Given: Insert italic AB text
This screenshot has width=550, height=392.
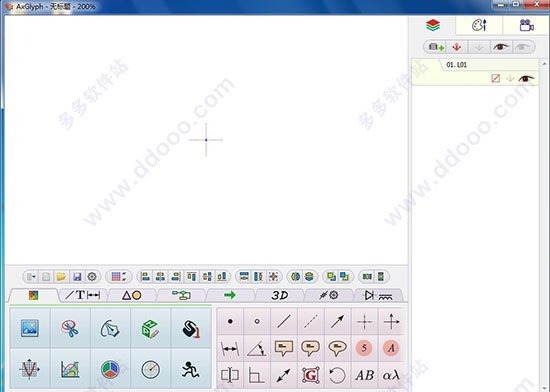Looking at the screenshot, I should tap(364, 375).
